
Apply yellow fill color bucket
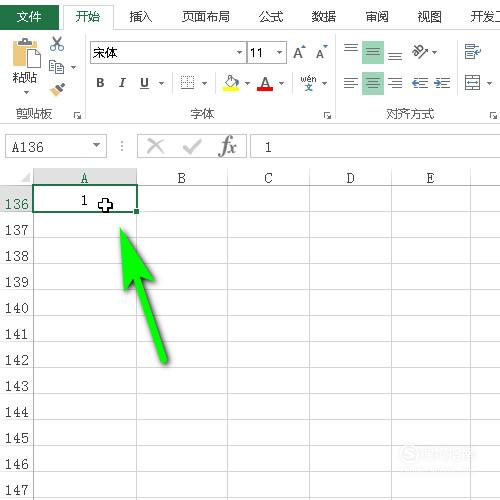coord(231,83)
